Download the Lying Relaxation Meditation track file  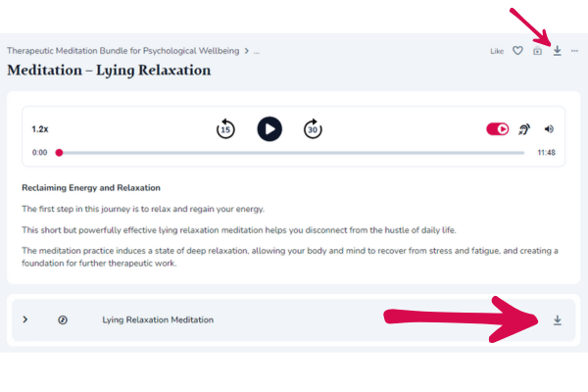557,319
